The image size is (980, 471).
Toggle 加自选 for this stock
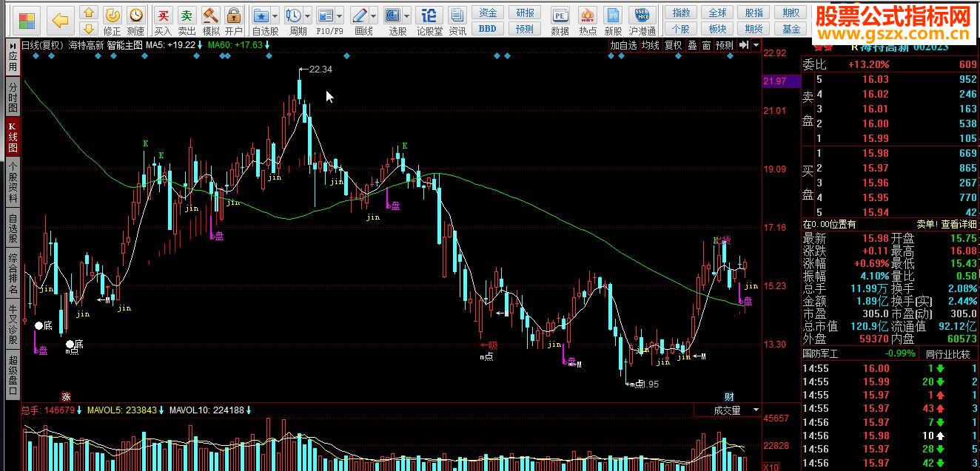(623, 45)
